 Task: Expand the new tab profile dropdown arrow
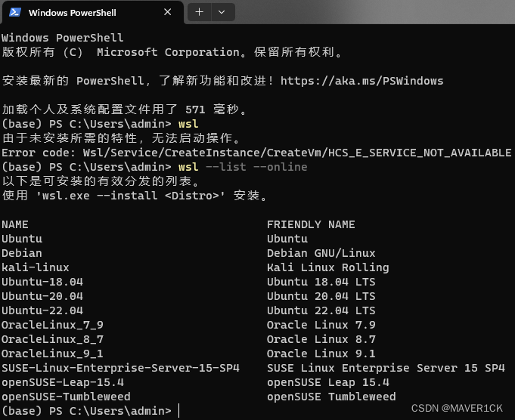tap(222, 12)
